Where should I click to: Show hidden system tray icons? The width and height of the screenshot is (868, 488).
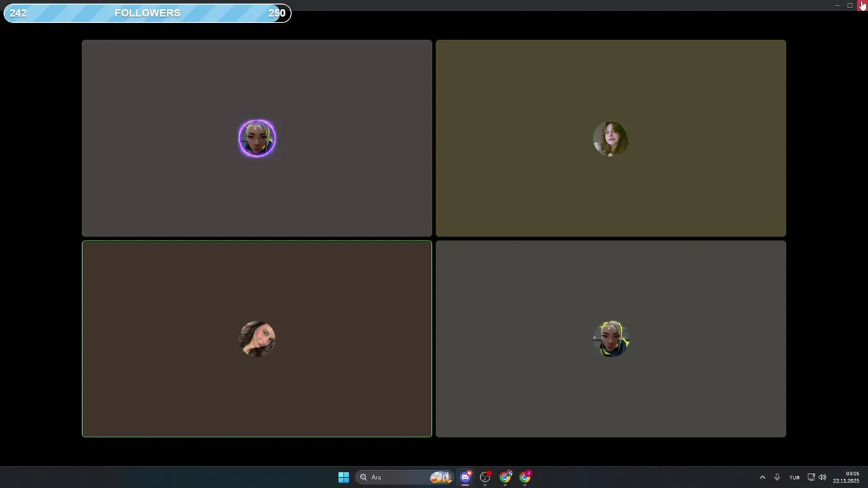tap(762, 477)
